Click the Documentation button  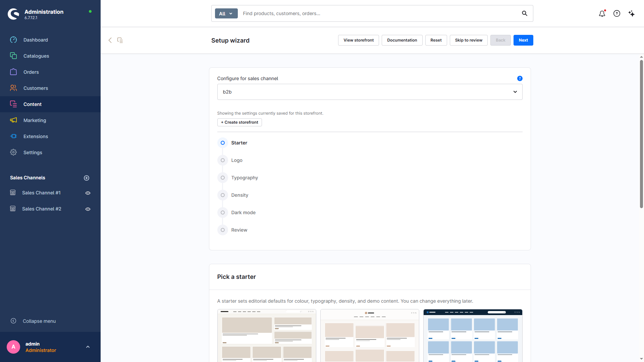click(402, 40)
